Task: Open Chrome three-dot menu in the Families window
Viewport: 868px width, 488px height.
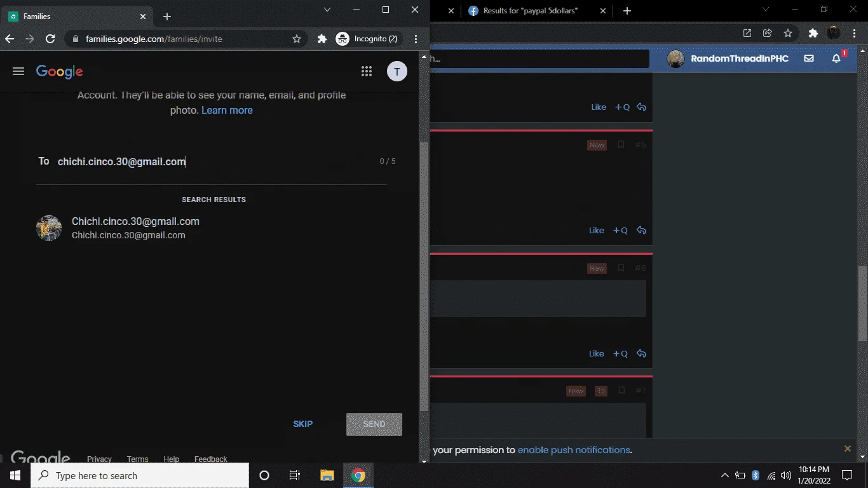Action: (x=416, y=39)
